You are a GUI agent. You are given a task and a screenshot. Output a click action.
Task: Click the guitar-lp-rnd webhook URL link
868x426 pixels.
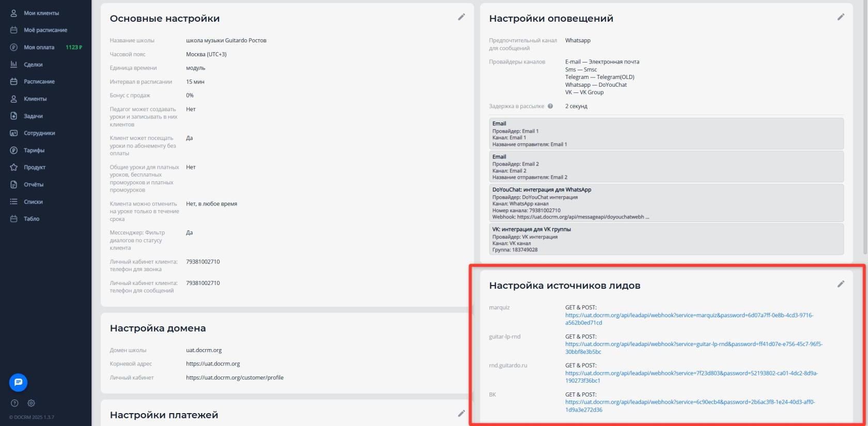pyautogui.click(x=693, y=344)
